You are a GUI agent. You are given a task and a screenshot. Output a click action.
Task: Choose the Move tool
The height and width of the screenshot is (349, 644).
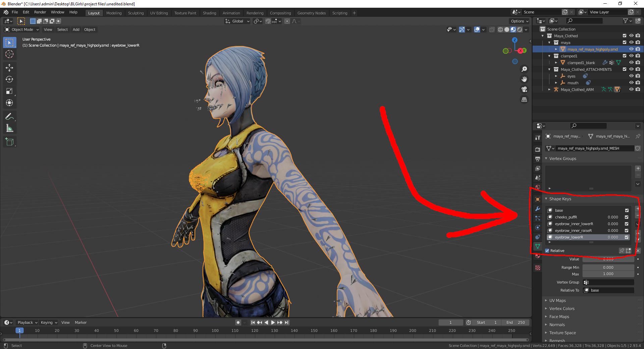9,67
